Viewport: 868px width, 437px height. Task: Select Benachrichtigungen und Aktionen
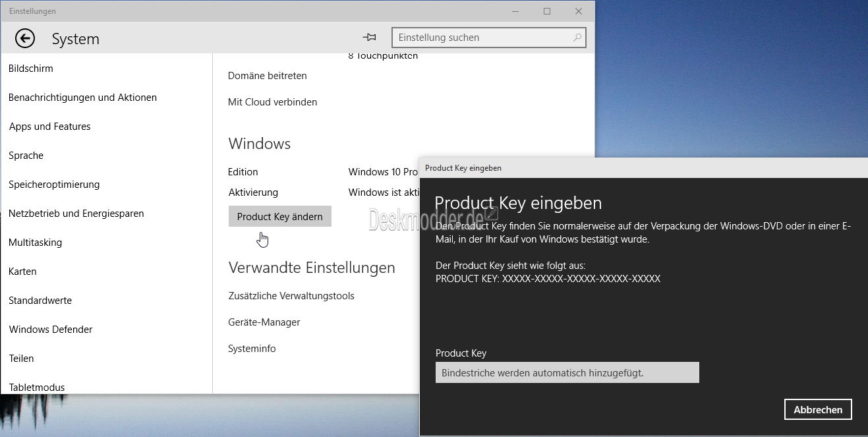83,98
